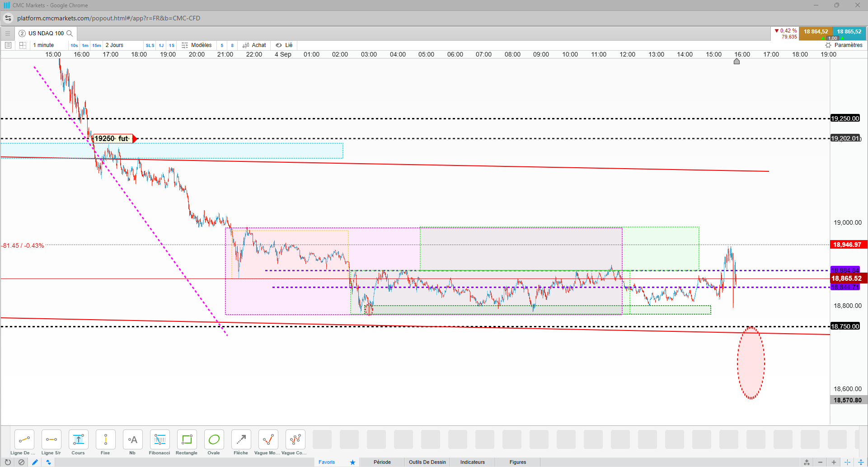Select the Ligne S/r tool
Screen dimensions: 868x467
click(x=51, y=442)
